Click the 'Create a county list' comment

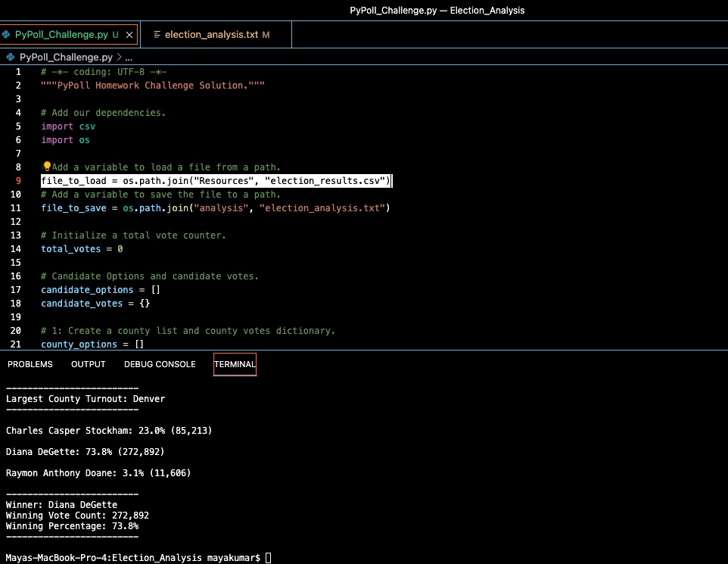pyautogui.click(x=188, y=331)
